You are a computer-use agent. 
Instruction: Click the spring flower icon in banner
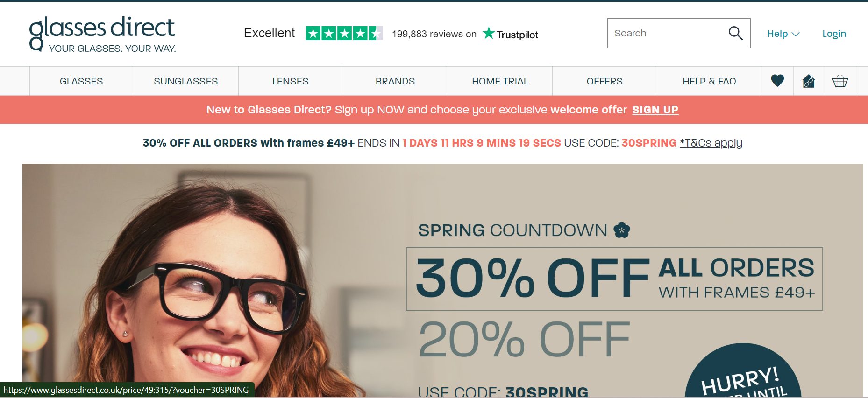pyautogui.click(x=622, y=230)
